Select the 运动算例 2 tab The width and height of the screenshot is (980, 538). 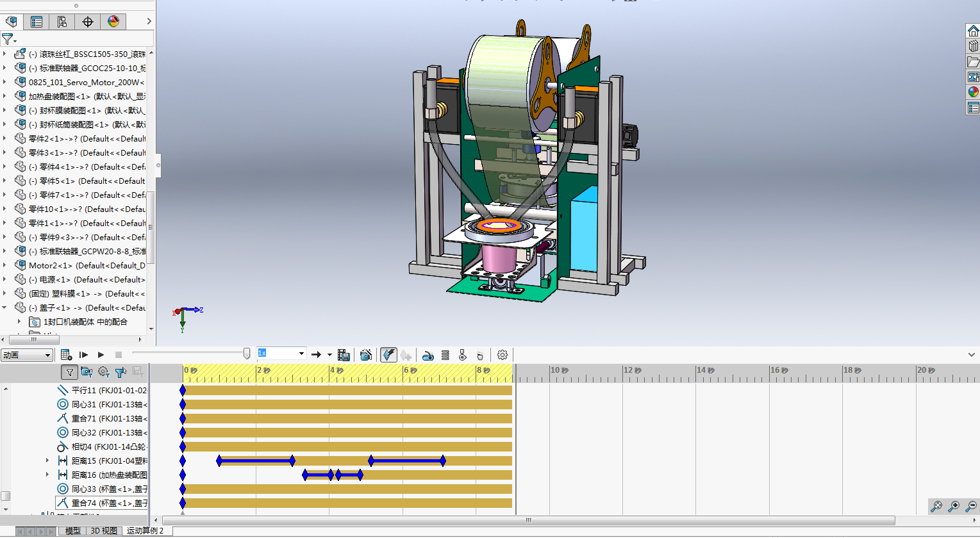(145, 531)
